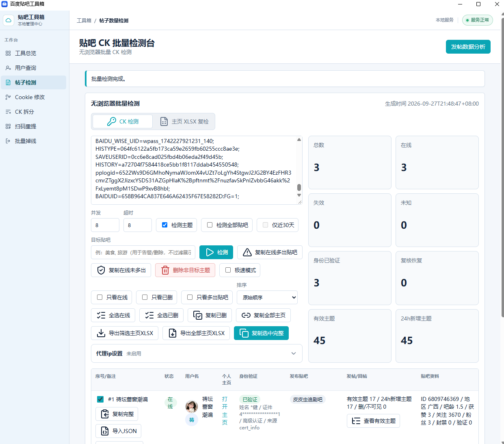Image resolution: width=504 pixels, height=444 pixels.
Task: Open 用户查询 in the sidebar
Action: point(33,68)
